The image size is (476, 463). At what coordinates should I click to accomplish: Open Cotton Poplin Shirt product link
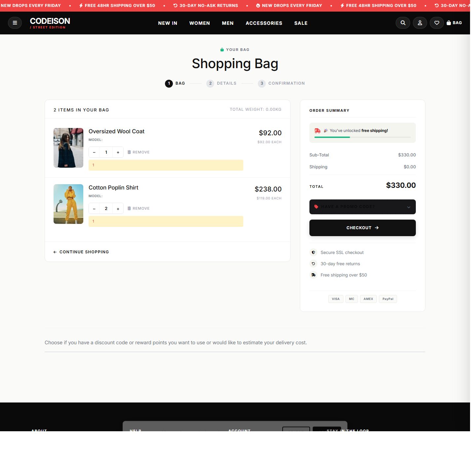[113, 188]
